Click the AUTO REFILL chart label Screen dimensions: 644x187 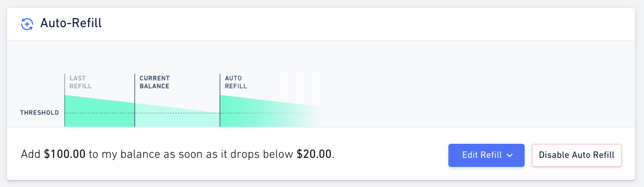236,82
